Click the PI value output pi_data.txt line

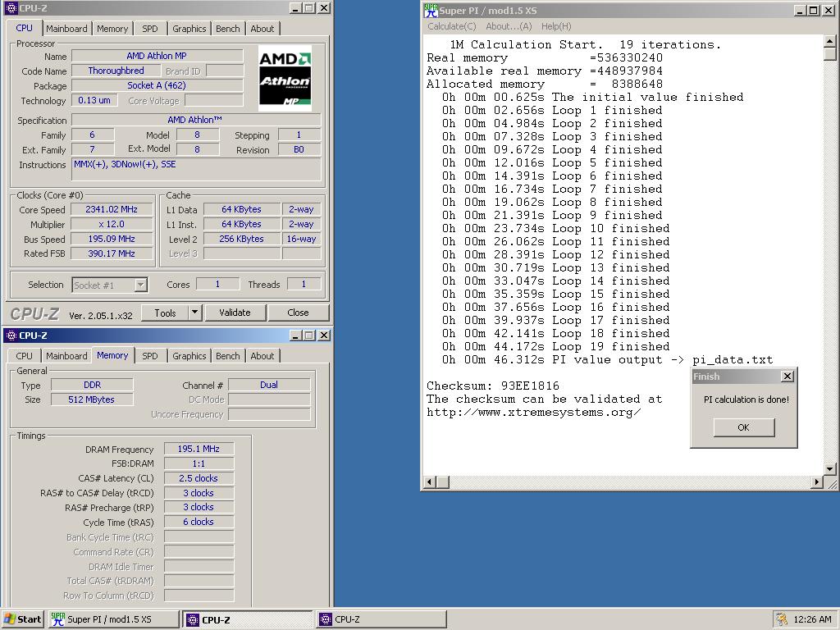click(x=608, y=359)
